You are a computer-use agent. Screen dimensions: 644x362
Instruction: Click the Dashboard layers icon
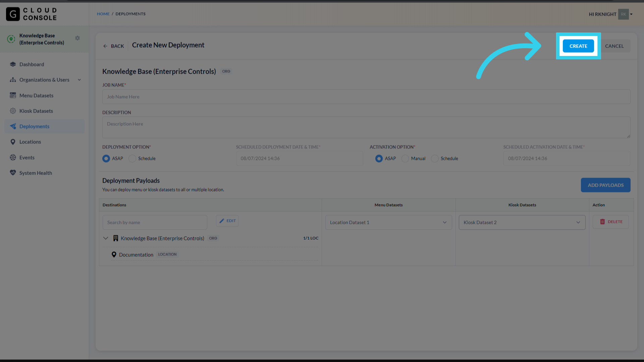click(x=13, y=64)
